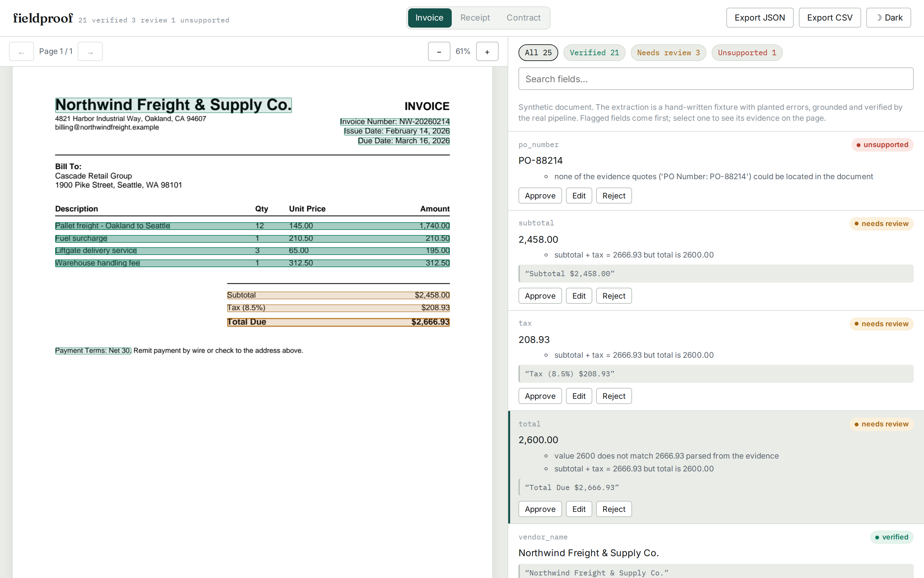Viewport: 924px width, 578px height.
Task: Approve the subtotal field
Action: 540,296
